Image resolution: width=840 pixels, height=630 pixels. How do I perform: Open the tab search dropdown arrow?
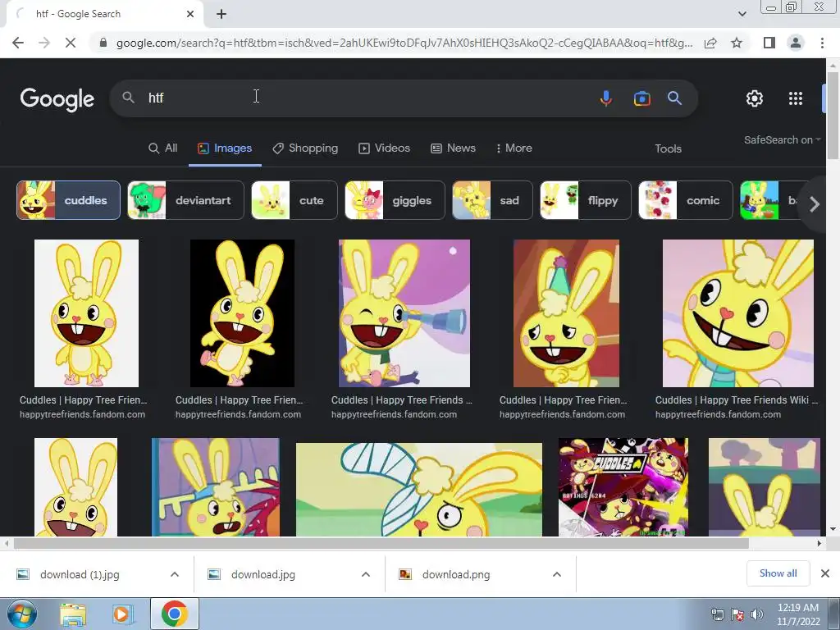coord(742,14)
